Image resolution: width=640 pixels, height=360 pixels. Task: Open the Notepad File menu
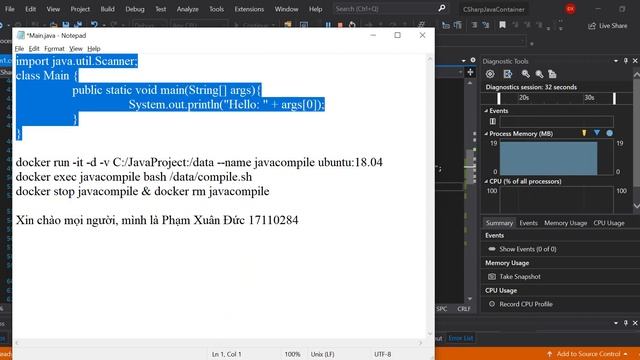coord(19,49)
